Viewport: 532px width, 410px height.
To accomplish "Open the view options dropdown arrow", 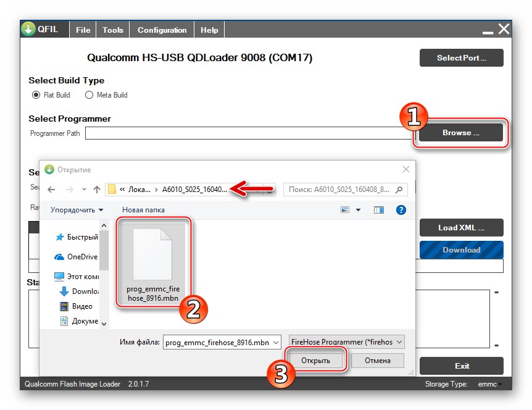I will click(x=358, y=210).
